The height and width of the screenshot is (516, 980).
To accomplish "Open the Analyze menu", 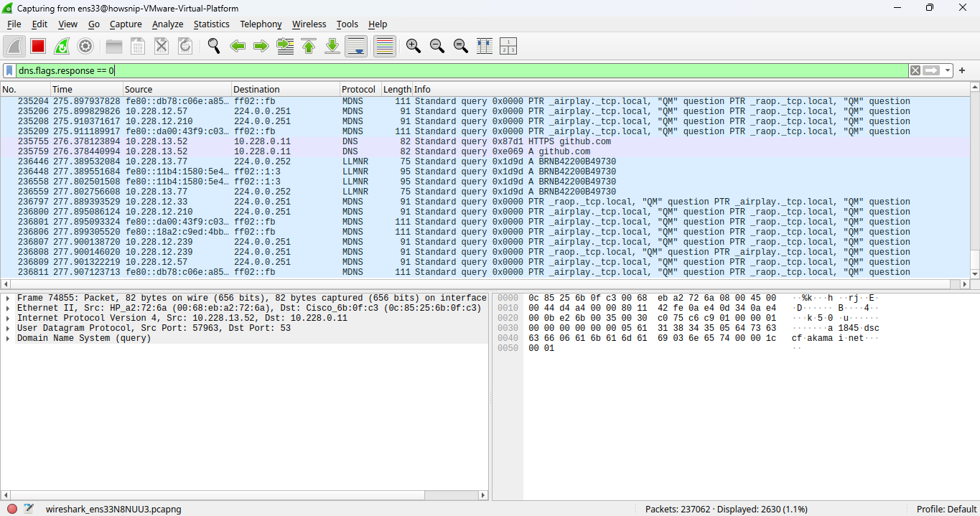I will (168, 24).
